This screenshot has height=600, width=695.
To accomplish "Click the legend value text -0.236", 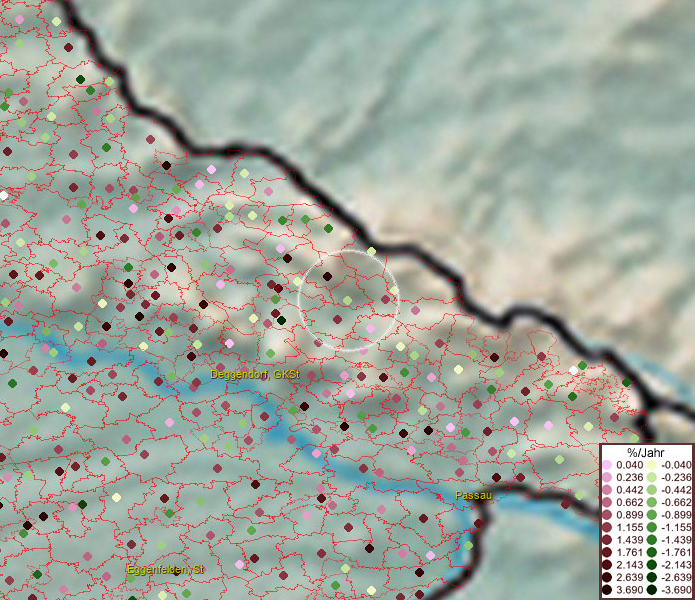I will click(676, 477).
